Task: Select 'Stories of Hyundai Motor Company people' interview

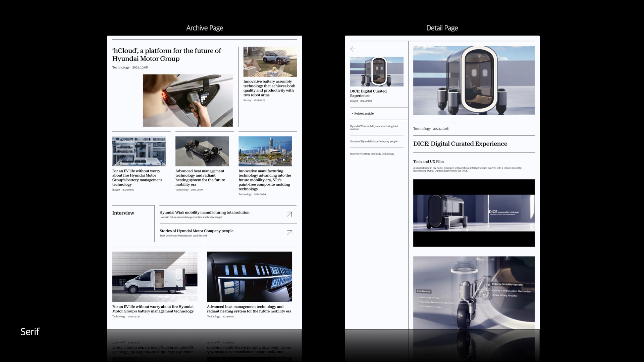Action: pyautogui.click(x=196, y=231)
